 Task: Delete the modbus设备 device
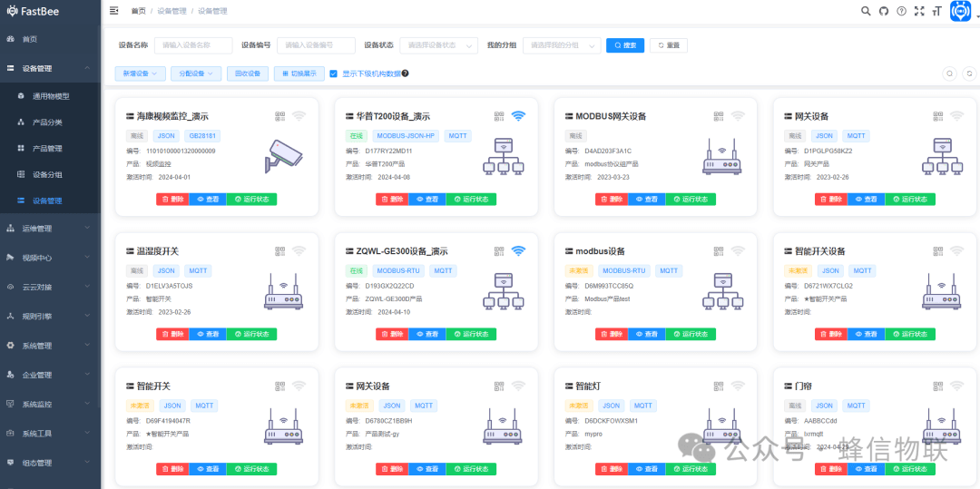click(612, 334)
